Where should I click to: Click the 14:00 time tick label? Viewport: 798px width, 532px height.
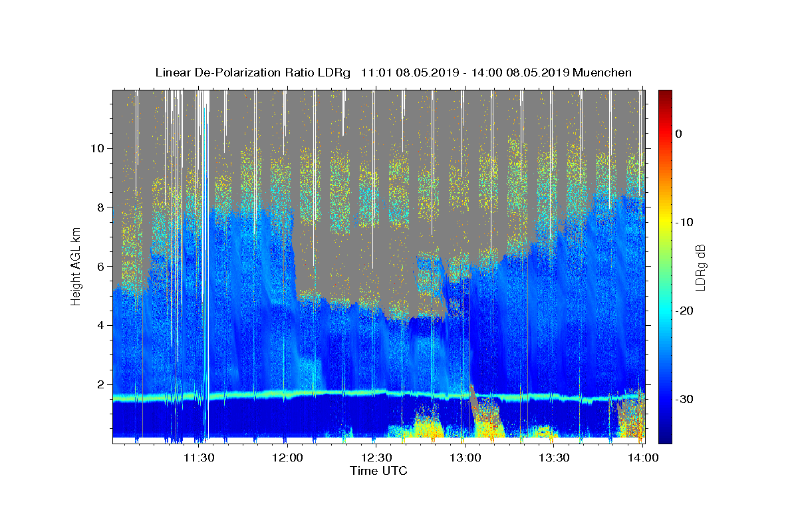click(643, 458)
